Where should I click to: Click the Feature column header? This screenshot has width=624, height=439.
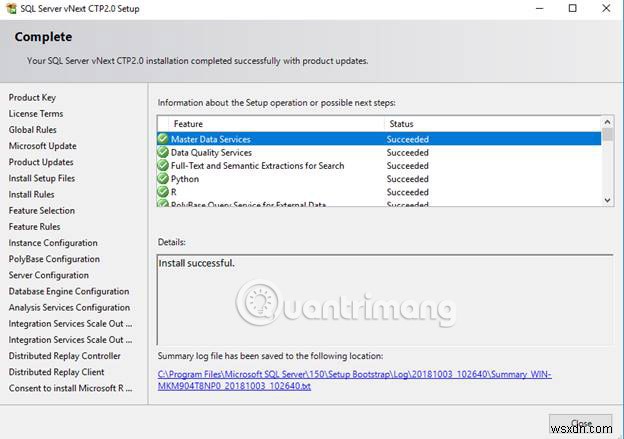(277, 124)
